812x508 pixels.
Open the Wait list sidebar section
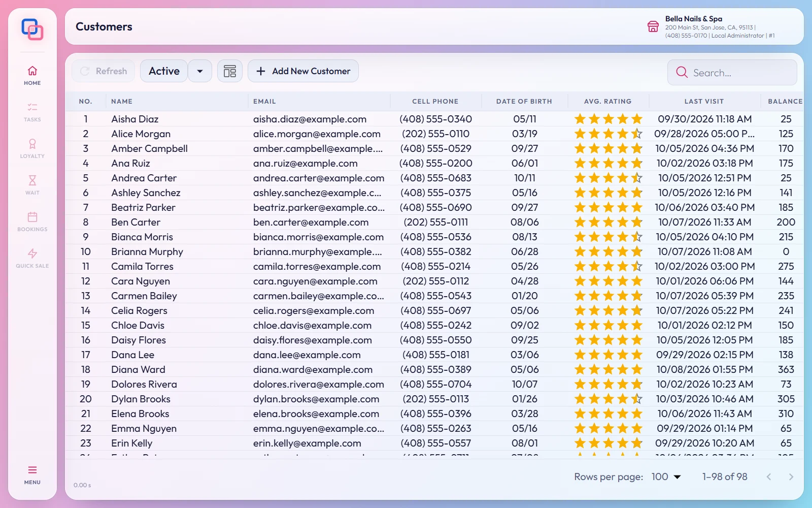click(32, 185)
